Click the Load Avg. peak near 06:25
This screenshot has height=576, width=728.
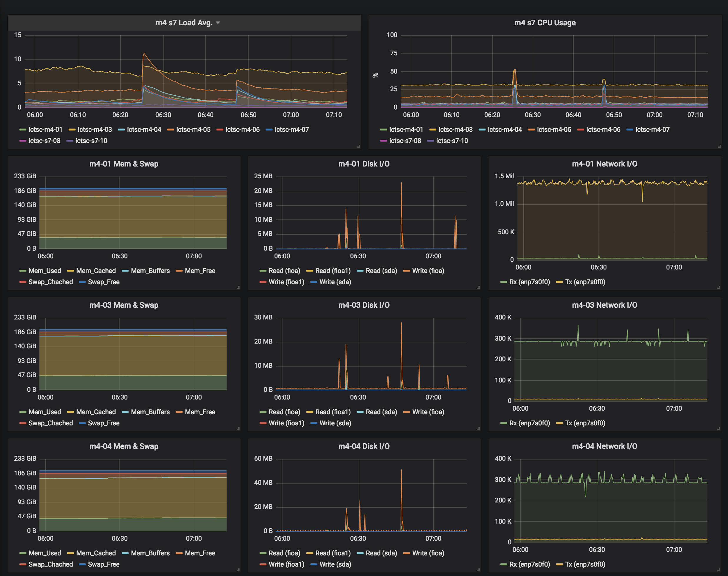pyautogui.click(x=144, y=54)
